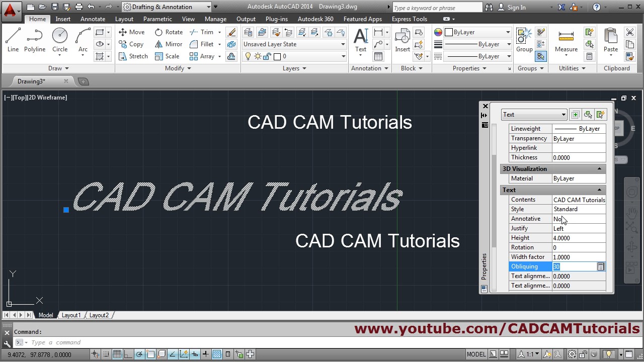Viewport: 644px width, 362px height.
Task: Open the ByLayer object color dropdown
Action: point(478,32)
